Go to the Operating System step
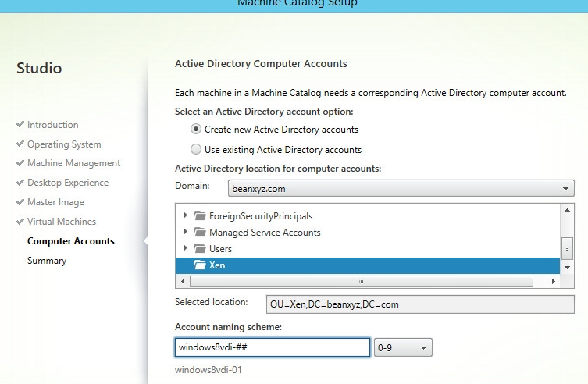This screenshot has width=588, height=384. 64,144
